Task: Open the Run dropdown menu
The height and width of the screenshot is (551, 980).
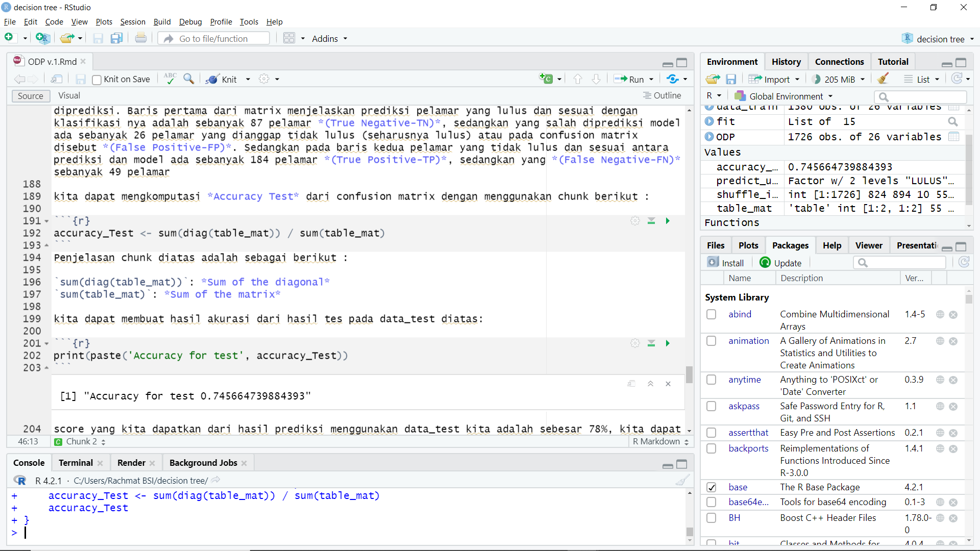Action: pyautogui.click(x=651, y=79)
